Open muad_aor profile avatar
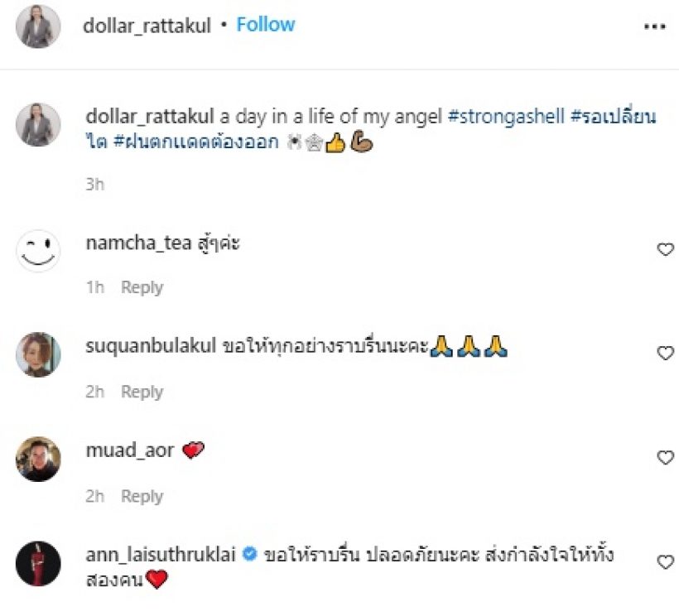 tap(38, 459)
